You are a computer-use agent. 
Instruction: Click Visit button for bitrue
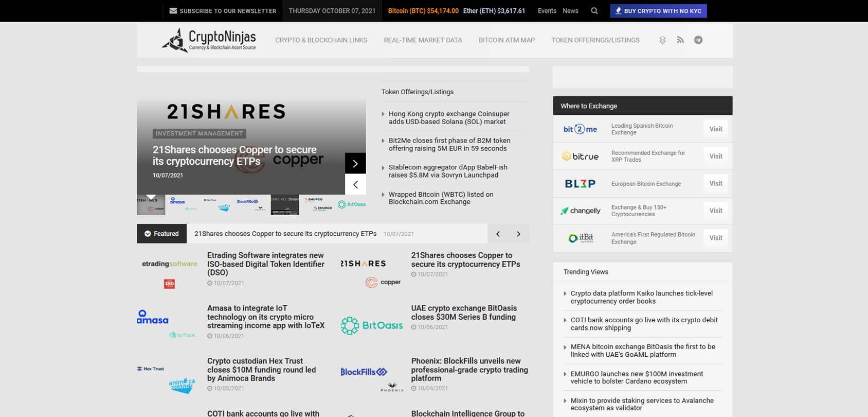coord(716,157)
